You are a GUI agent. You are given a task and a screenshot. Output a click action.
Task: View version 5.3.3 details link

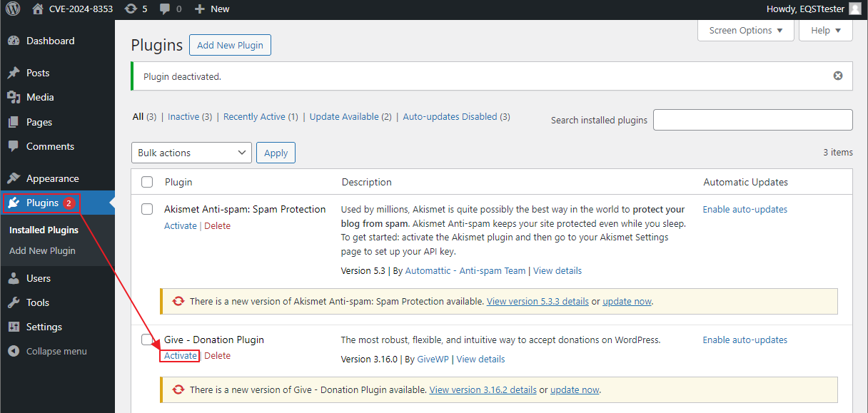[538, 301]
